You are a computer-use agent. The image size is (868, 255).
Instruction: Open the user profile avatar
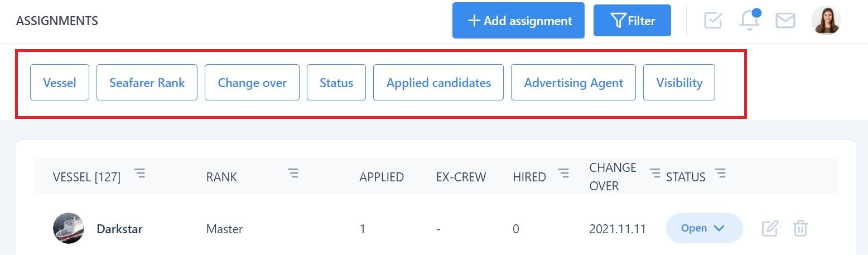coord(826,21)
